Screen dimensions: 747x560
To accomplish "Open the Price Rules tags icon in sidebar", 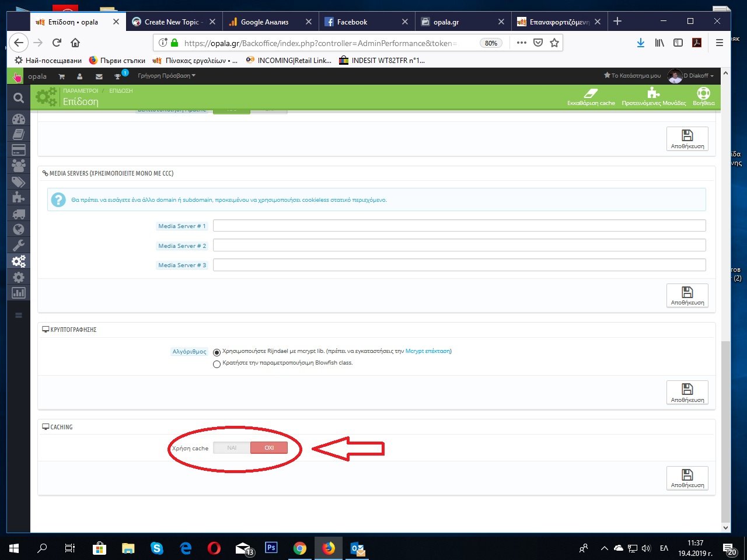I will tap(19, 181).
